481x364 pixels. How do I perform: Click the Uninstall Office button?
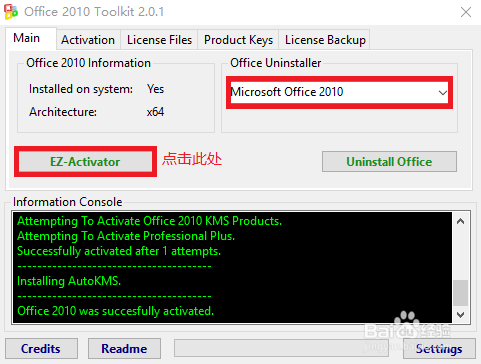[389, 162]
